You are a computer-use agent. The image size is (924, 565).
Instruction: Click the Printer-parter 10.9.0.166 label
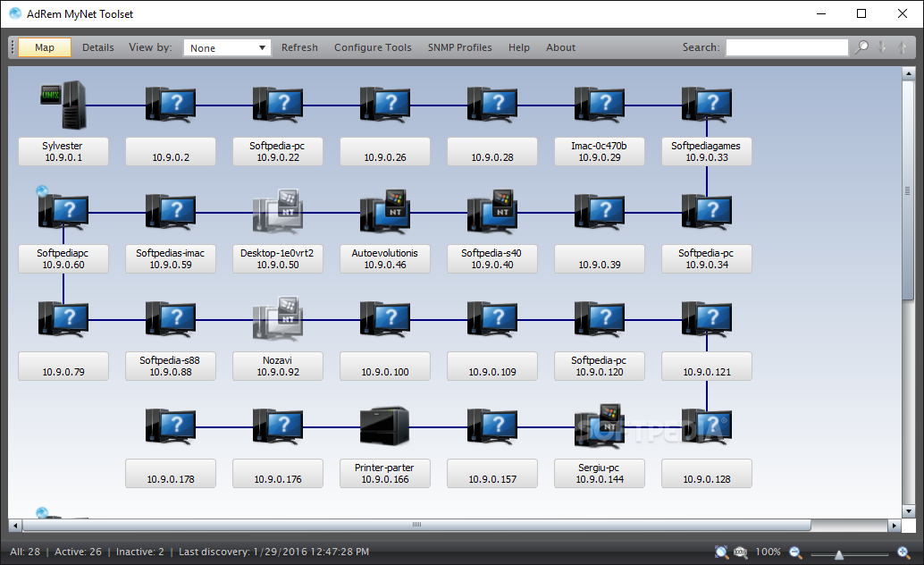coord(385,474)
